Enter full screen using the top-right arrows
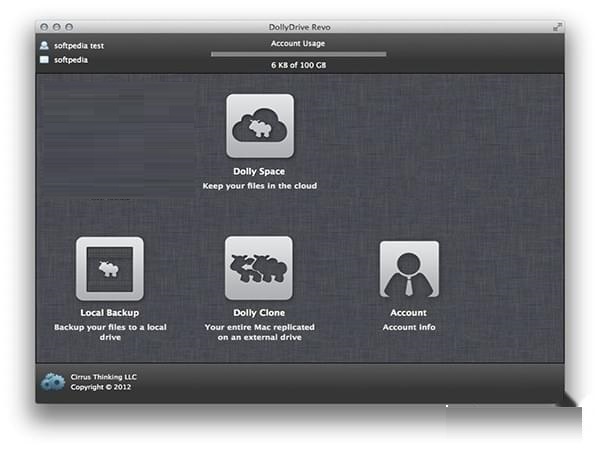The width and height of the screenshot is (600, 450). tap(555, 26)
